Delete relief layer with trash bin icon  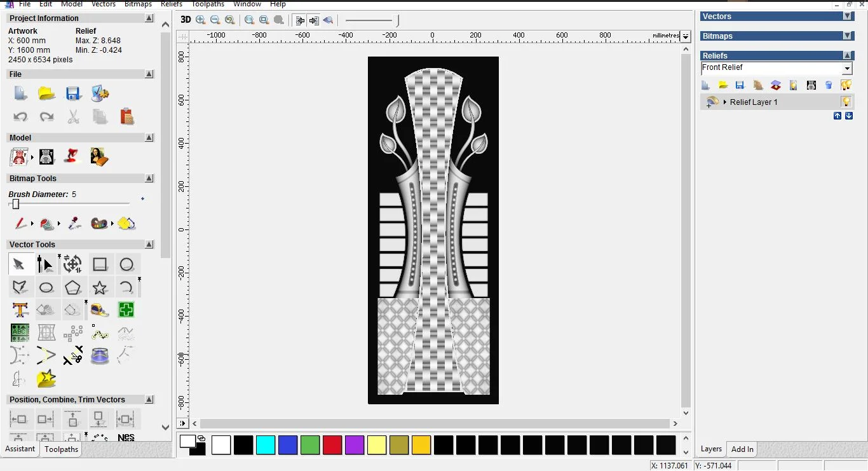click(829, 85)
